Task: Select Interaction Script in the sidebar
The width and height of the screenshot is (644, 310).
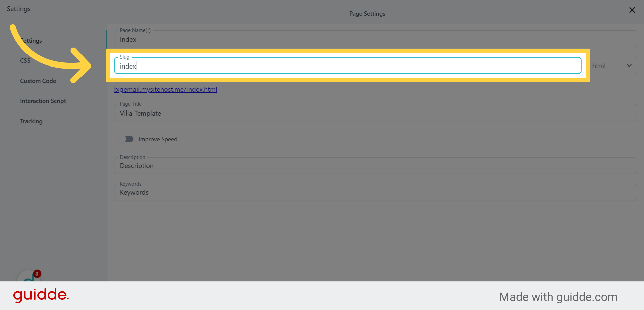Action: click(43, 101)
